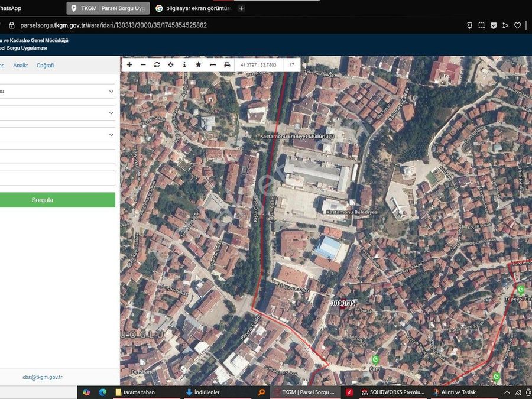Open the cbs@tkgm.gov.tr email link
The image size is (532, 399).
[x=43, y=377]
